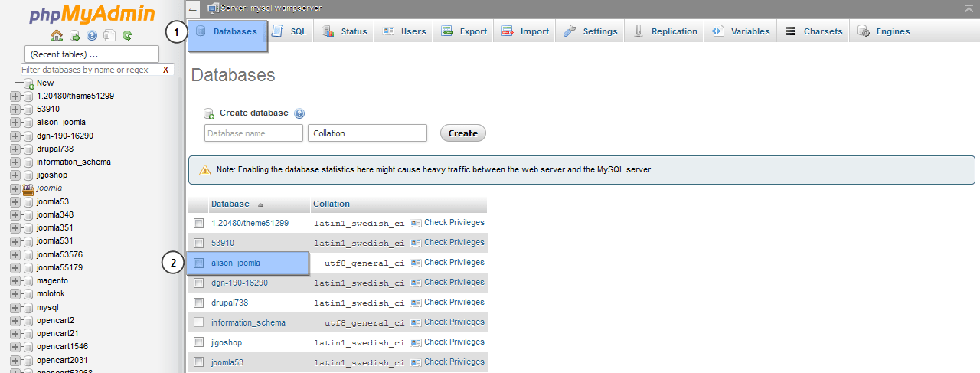980x373 pixels.
Task: Open the documentation pages icon in sidebar
Action: 109,35
